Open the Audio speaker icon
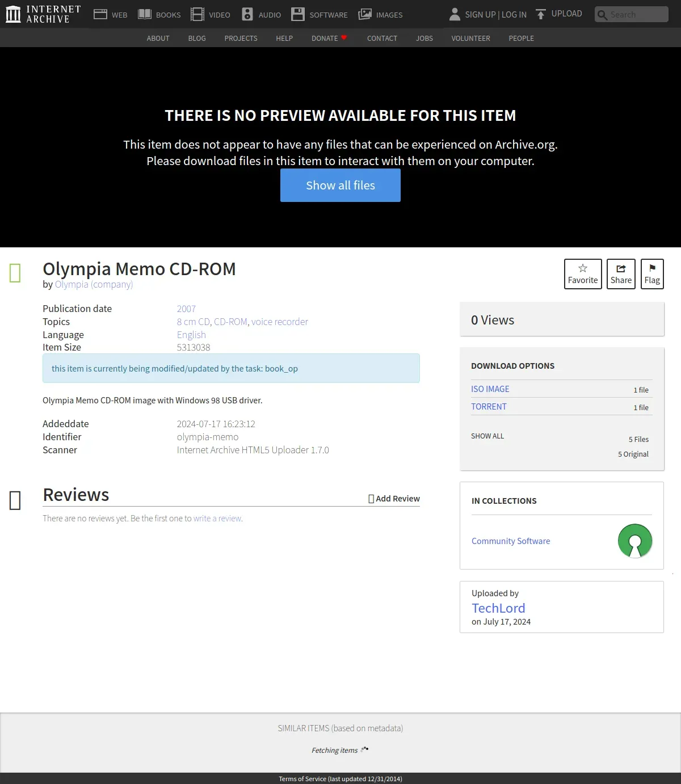This screenshot has width=681, height=784. point(247,14)
